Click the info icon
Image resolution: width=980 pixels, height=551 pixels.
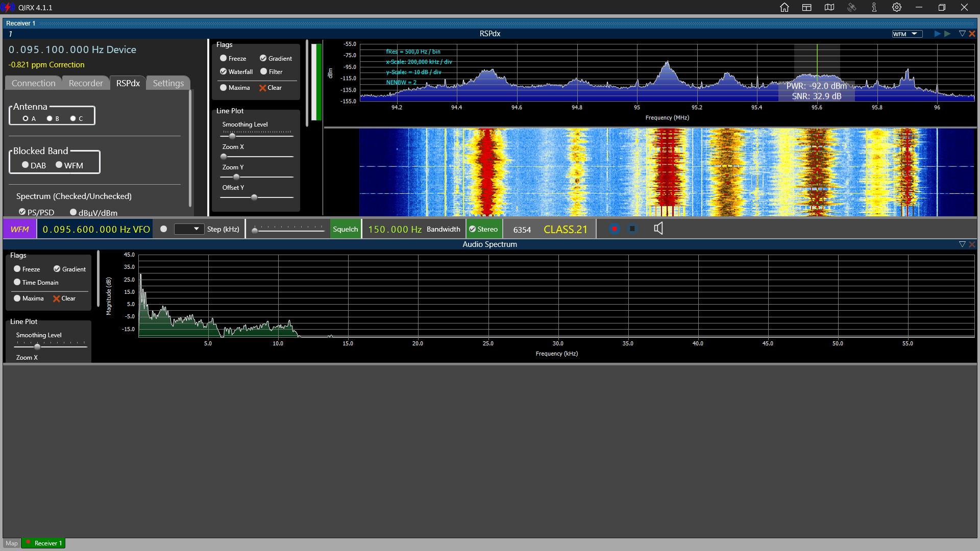tap(874, 7)
